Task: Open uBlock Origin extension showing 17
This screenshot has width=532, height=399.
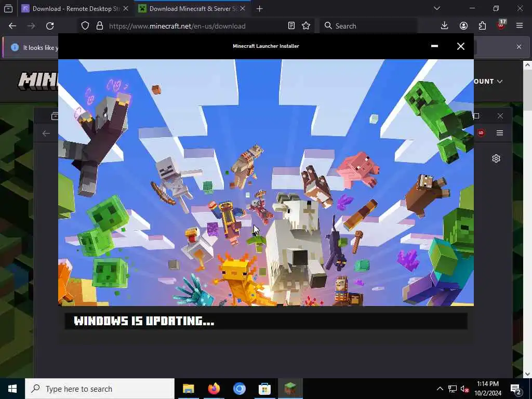Action: tap(501, 25)
